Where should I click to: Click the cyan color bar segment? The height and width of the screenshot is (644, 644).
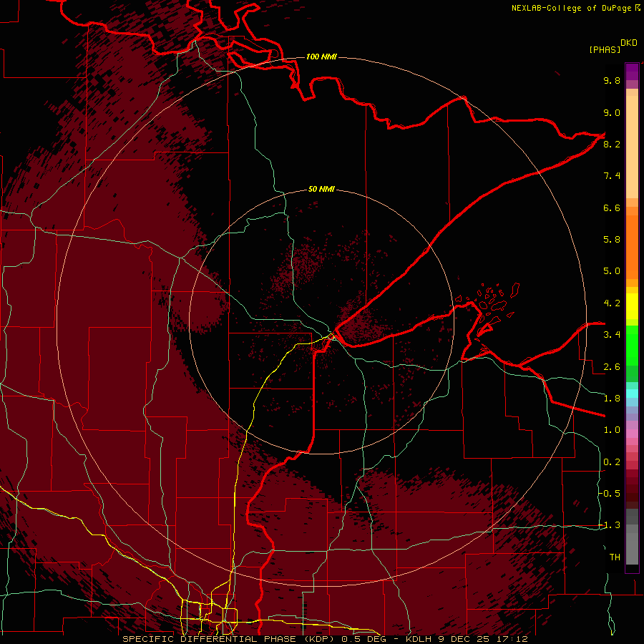[x=632, y=393]
